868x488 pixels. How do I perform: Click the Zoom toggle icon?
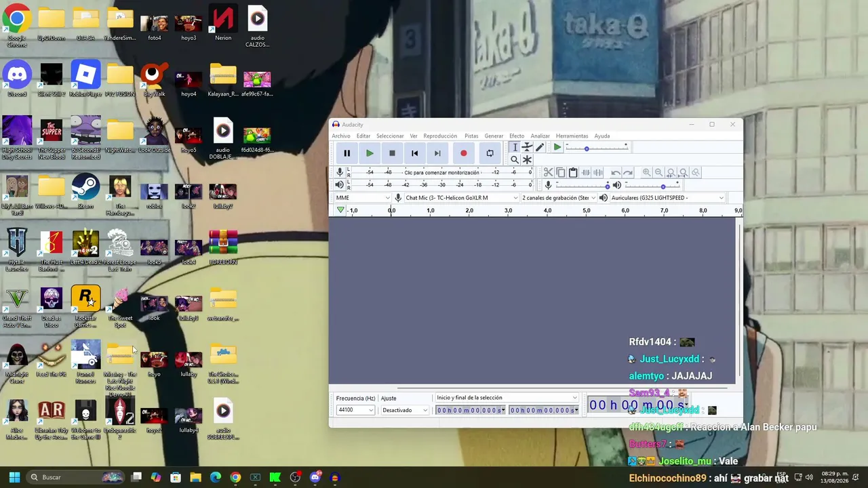[x=695, y=173]
